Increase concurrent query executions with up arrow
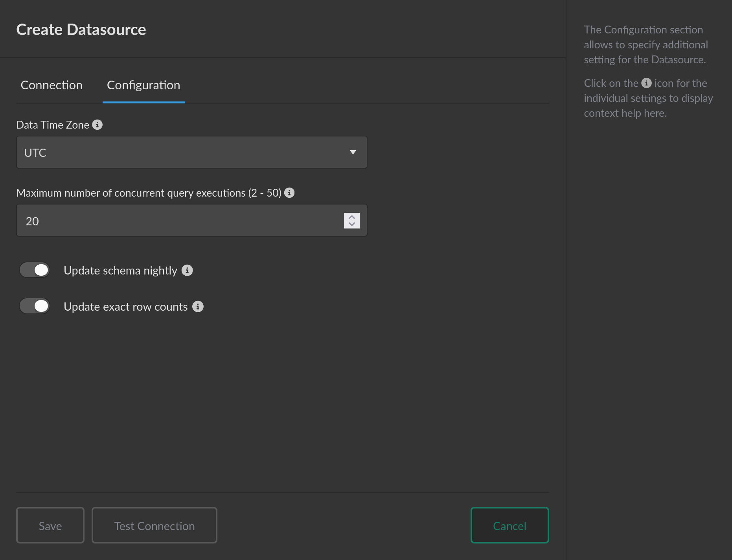 click(x=352, y=217)
